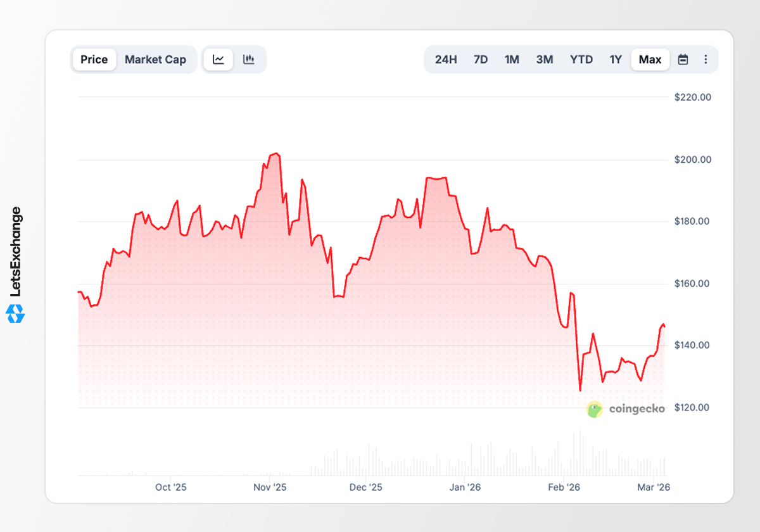
Task: Click the Mar '26 date label
Action: point(654,487)
